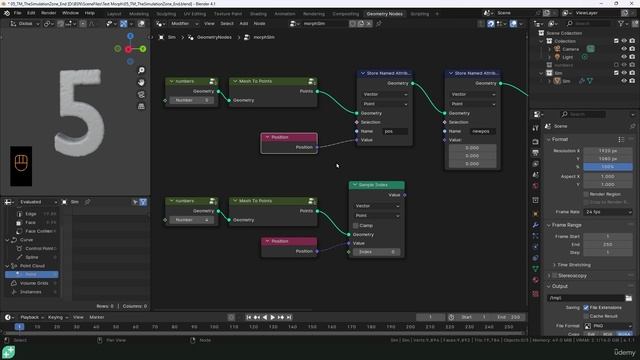640x360 pixels.
Task: Click the Sim object icon in the breadcrumb path
Action: [162, 37]
